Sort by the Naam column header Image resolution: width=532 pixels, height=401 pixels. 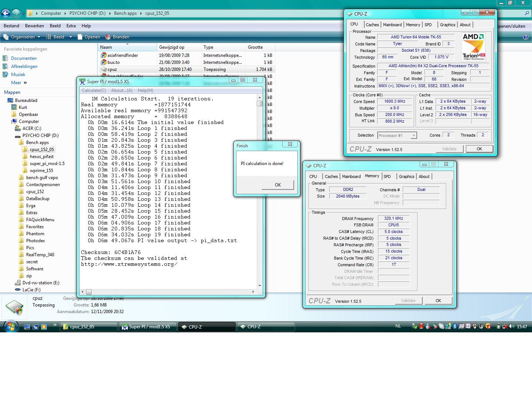[x=127, y=47]
